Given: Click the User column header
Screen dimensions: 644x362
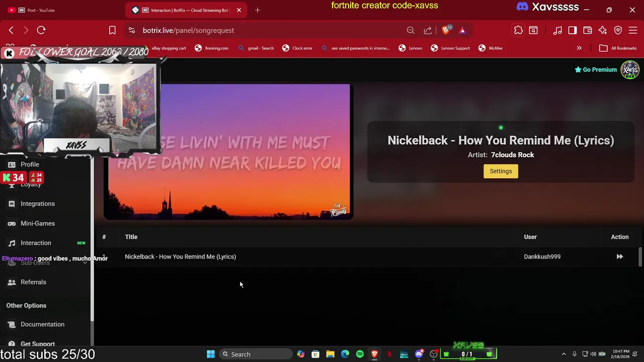Looking at the screenshot, I should 530,237.
